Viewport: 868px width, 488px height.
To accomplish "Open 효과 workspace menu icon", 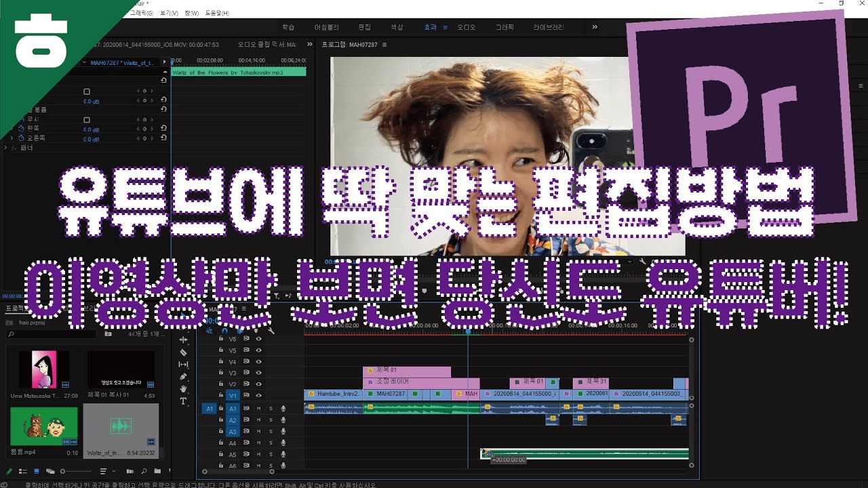I will coord(446,27).
